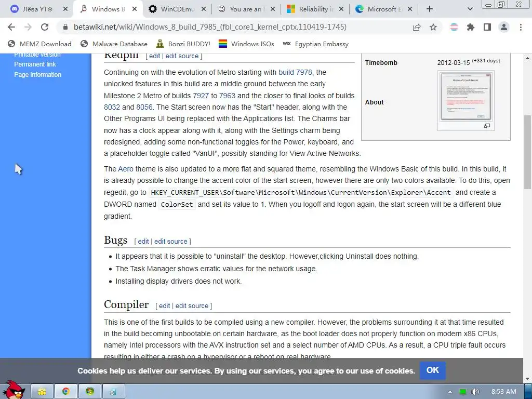532x399 pixels.
Task: Open the MEMZ Download bookmark
Action: 39,44
